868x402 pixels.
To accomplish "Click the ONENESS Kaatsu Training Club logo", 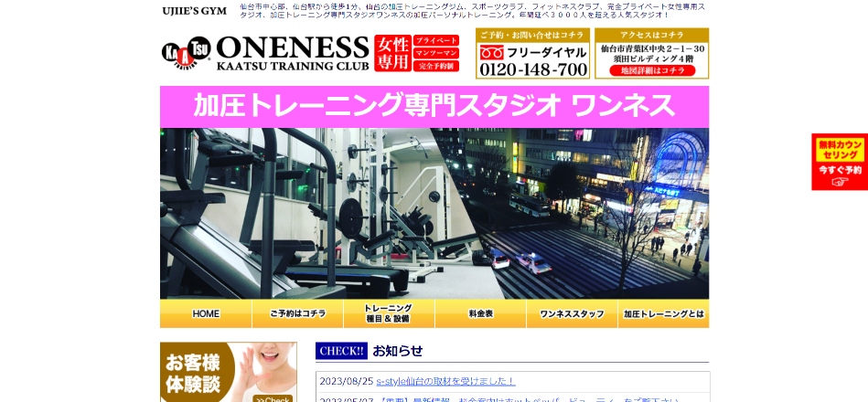I will [x=293, y=53].
